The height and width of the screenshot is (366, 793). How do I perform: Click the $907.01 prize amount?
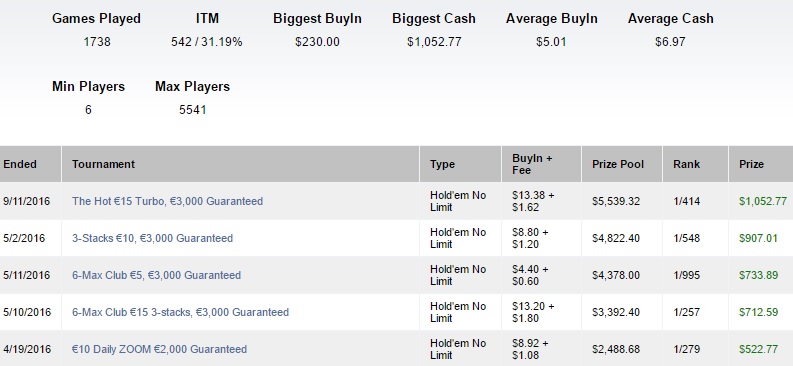click(758, 238)
